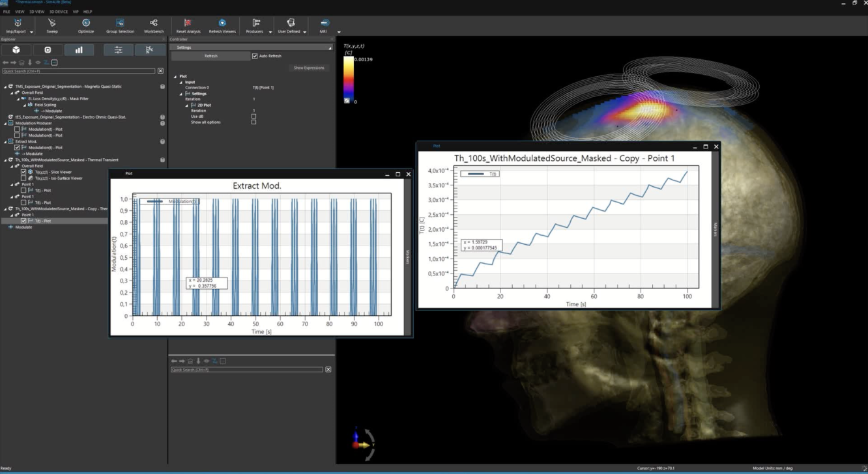The width and height of the screenshot is (868, 474).
Task: Collapse the Modulation Producer tree node
Action: (x=5, y=122)
